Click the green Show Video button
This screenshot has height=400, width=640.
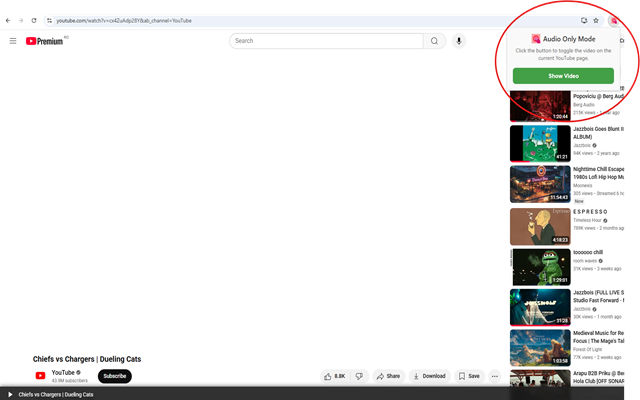[563, 76]
